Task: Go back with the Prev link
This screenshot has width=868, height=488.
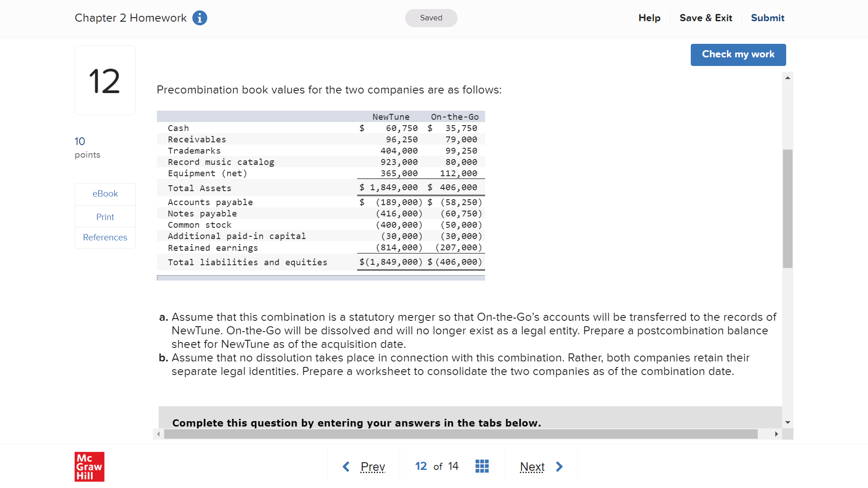Action: (373, 466)
